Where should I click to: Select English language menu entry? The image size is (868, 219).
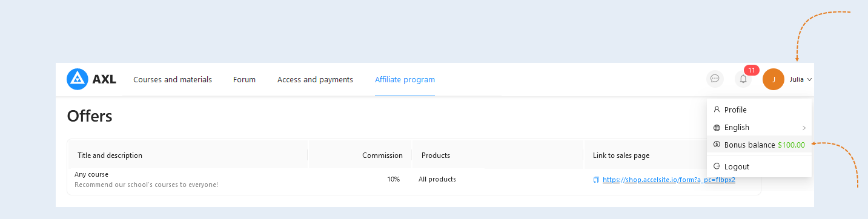tap(759, 128)
